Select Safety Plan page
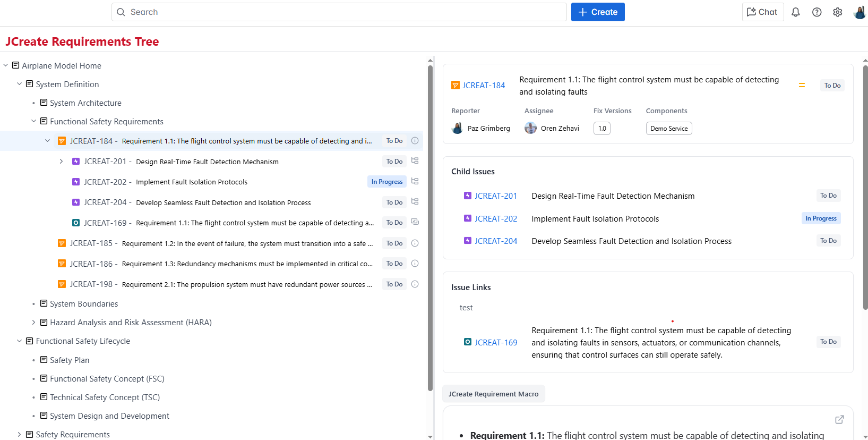 pyautogui.click(x=70, y=360)
